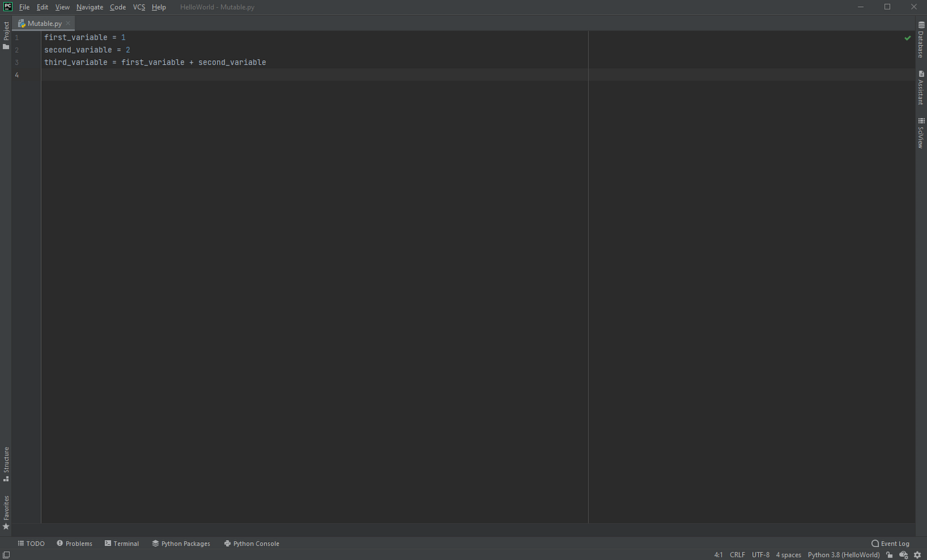This screenshot has width=927, height=560.
Task: Open the Terminal tool window
Action: [x=122, y=543]
